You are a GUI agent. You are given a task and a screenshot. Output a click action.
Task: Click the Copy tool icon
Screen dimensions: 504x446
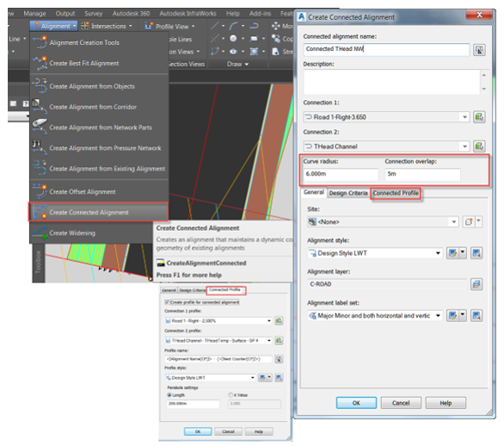[276, 39]
